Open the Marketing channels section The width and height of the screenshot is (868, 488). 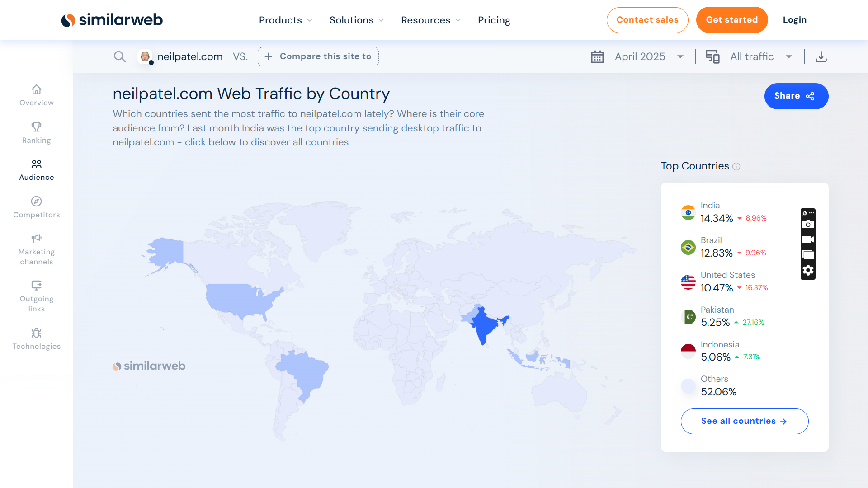pyautogui.click(x=37, y=249)
